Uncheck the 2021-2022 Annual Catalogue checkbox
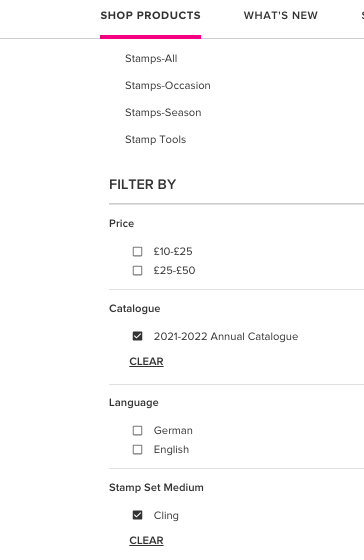 pyautogui.click(x=138, y=336)
